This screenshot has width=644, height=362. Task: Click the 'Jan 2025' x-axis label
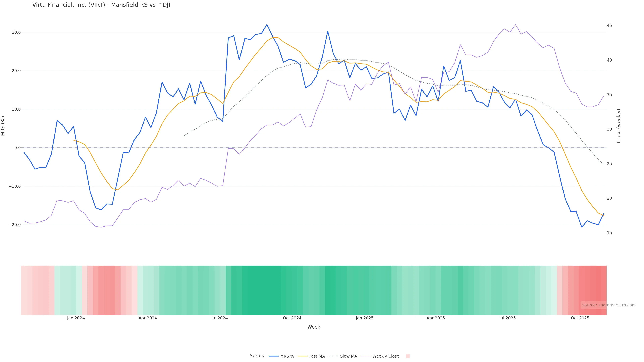pos(364,318)
